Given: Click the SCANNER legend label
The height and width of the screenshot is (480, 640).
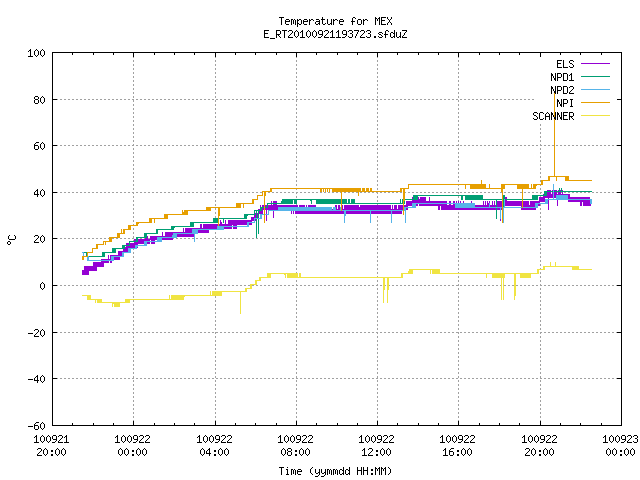Looking at the screenshot, I should pos(553,116).
